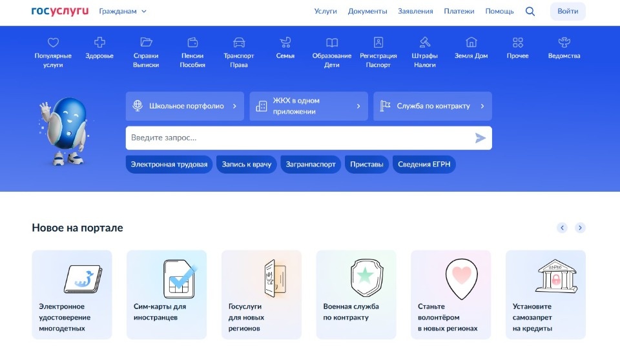620x364 pixels.
Task: Open the Пенсии Пособия wallet icon
Action: click(x=192, y=43)
